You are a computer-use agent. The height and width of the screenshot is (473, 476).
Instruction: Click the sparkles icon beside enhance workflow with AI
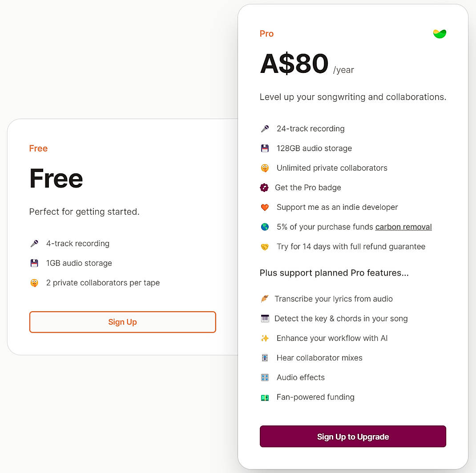point(265,338)
